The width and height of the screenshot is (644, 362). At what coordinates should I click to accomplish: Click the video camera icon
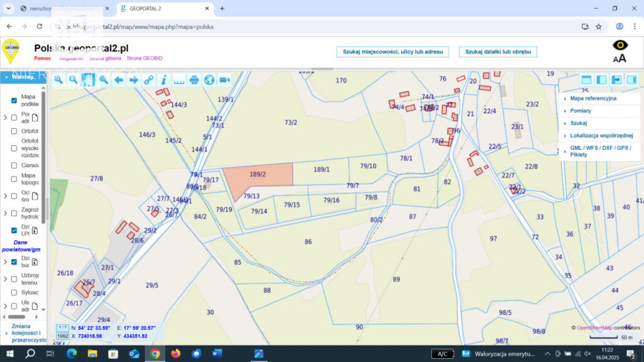[x=225, y=80]
